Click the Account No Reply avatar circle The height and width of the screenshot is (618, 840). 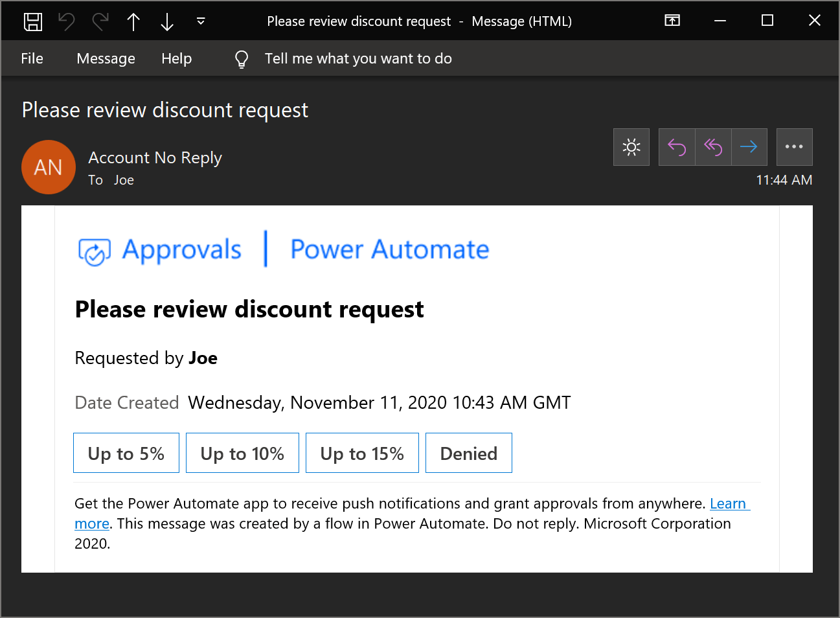pyautogui.click(x=49, y=167)
